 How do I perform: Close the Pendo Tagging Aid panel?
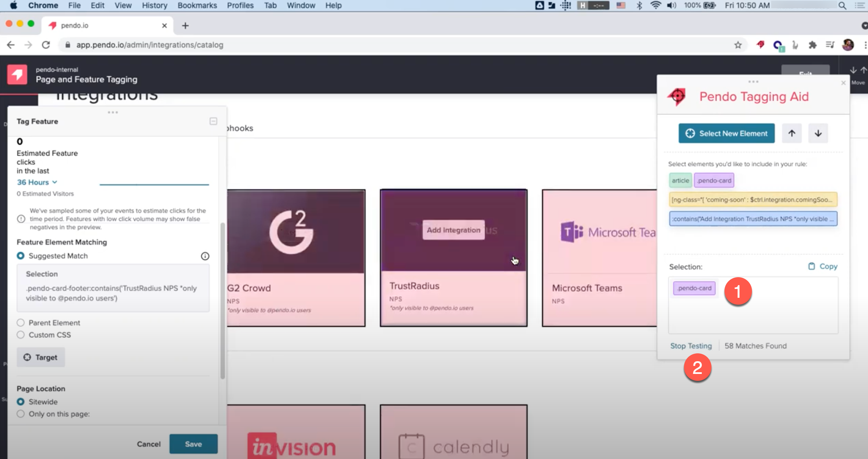[x=843, y=83]
